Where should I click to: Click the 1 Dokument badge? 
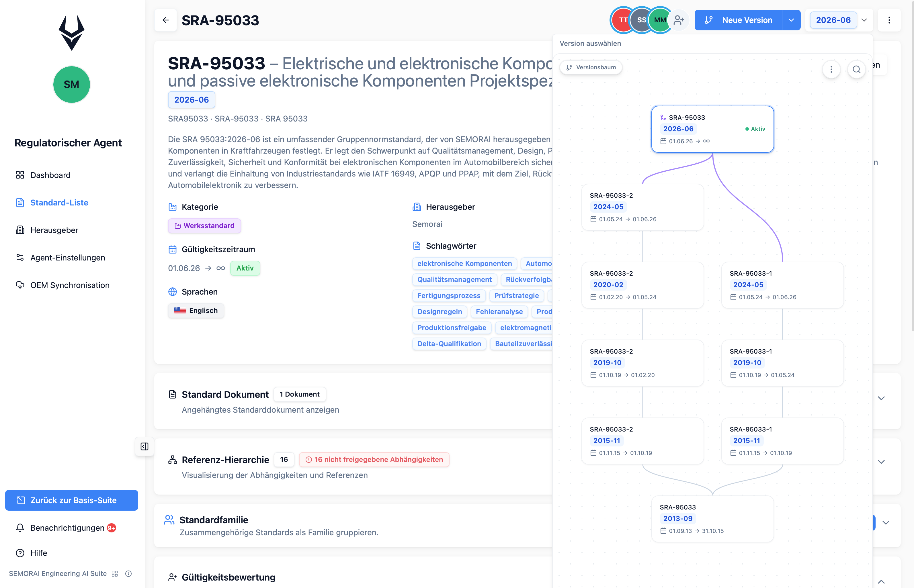click(300, 394)
